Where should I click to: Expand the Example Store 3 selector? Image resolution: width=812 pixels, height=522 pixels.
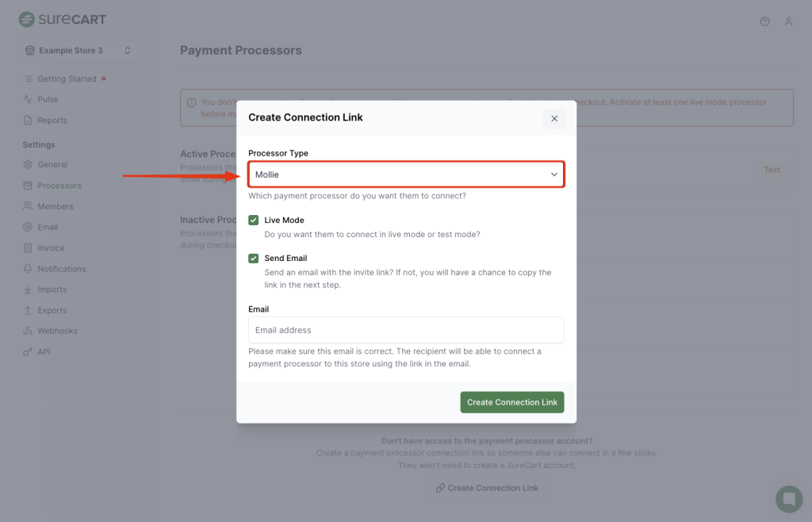[79, 51]
